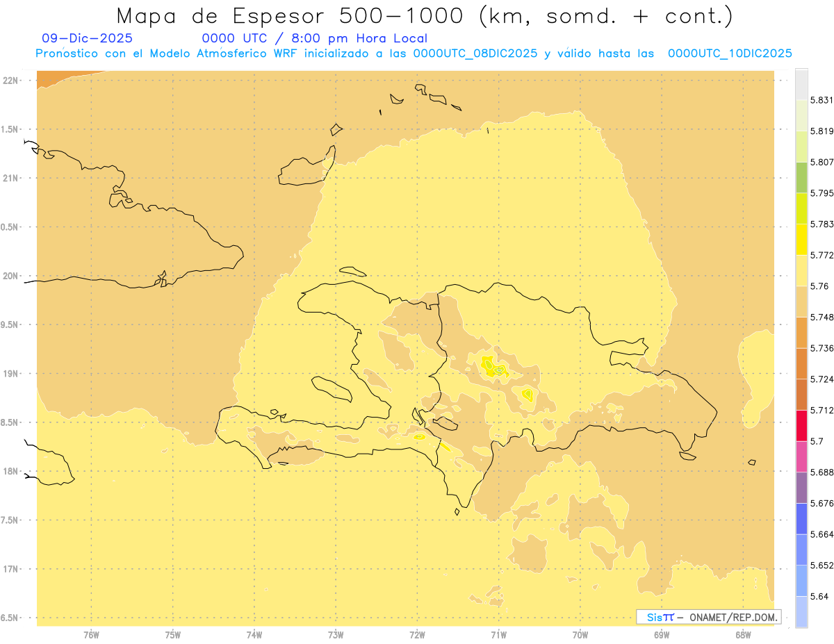Click the legend value 5.748

coord(821,317)
